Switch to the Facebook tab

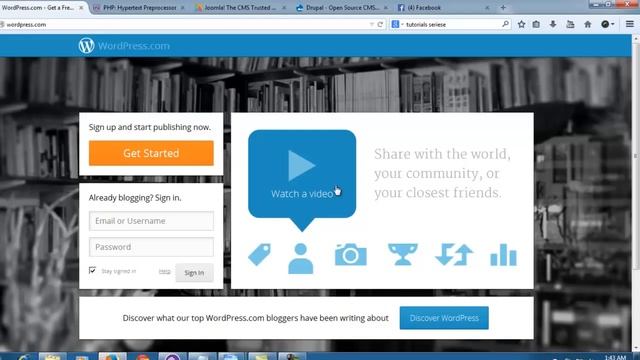(x=443, y=7)
